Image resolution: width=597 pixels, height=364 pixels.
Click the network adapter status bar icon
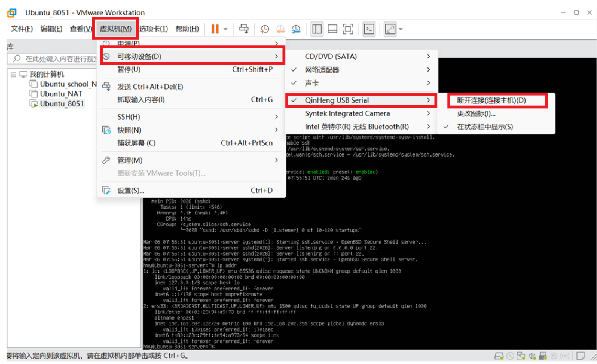(x=521, y=356)
